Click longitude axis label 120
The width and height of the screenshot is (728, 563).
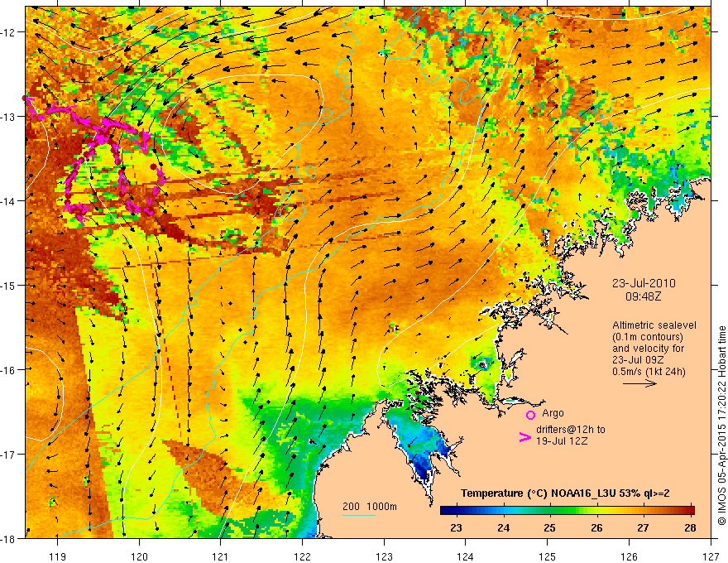click(x=139, y=556)
